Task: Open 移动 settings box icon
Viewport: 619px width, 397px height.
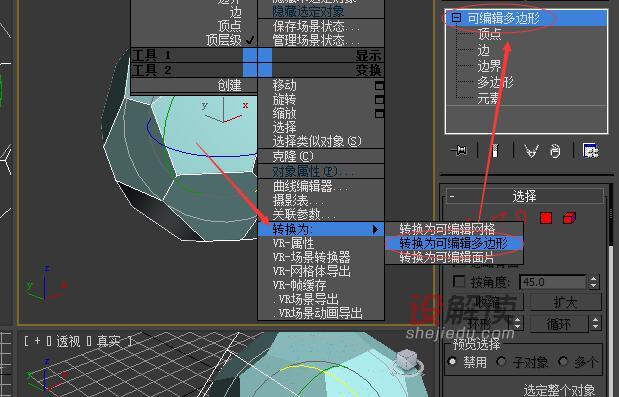Action: coord(379,86)
